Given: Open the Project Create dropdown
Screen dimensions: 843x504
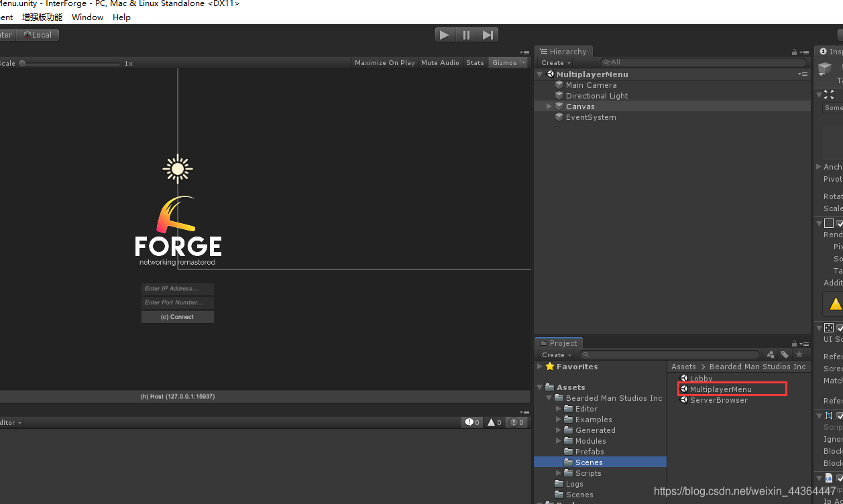Looking at the screenshot, I should 557,355.
